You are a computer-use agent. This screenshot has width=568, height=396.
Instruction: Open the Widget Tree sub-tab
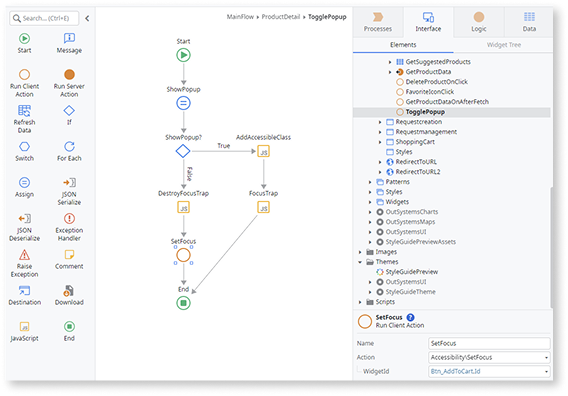[504, 45]
